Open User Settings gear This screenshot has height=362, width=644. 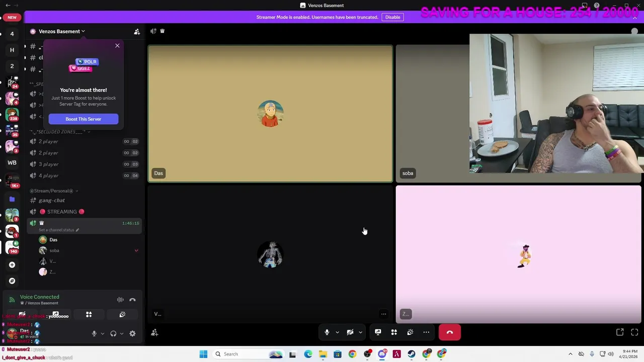(x=132, y=333)
